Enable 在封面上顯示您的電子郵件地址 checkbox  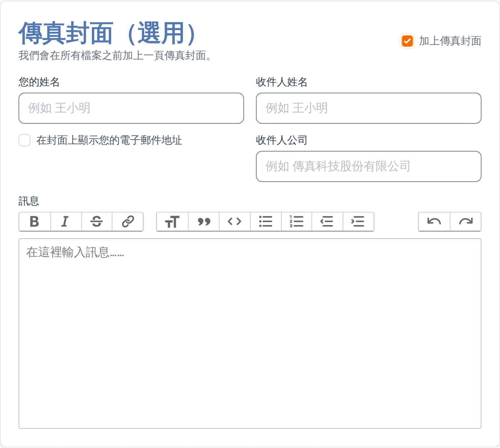pyautogui.click(x=24, y=140)
